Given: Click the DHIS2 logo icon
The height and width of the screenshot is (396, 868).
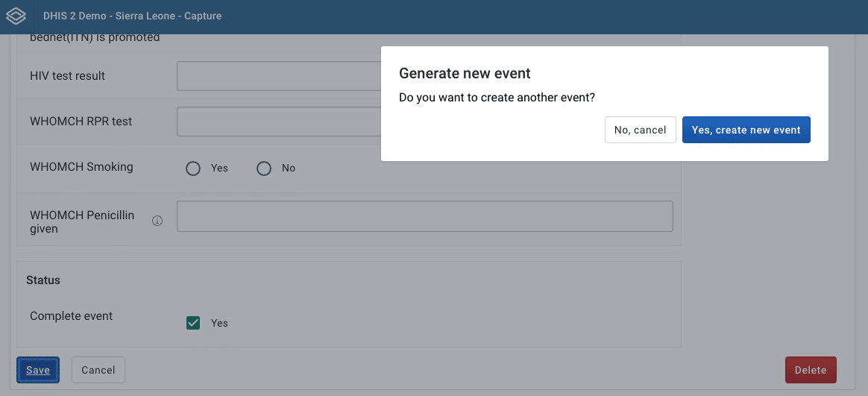Looking at the screenshot, I should click(x=16, y=16).
